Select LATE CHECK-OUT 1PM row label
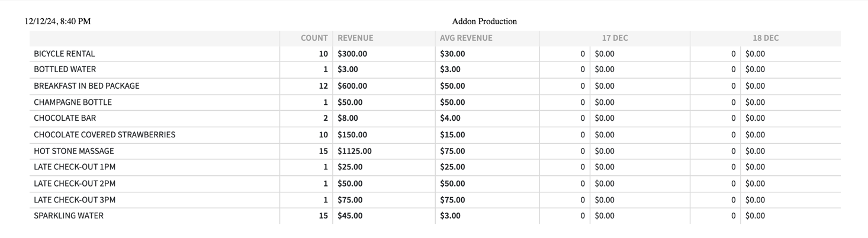 click(x=74, y=167)
